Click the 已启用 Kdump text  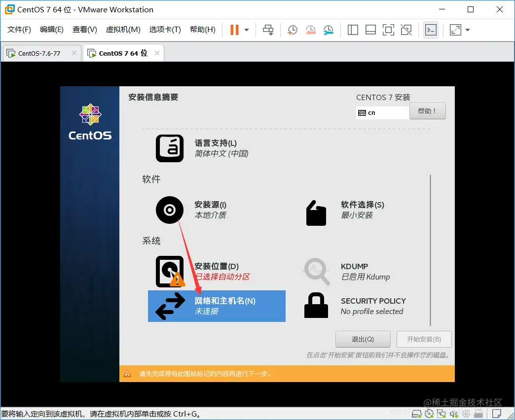pos(366,277)
